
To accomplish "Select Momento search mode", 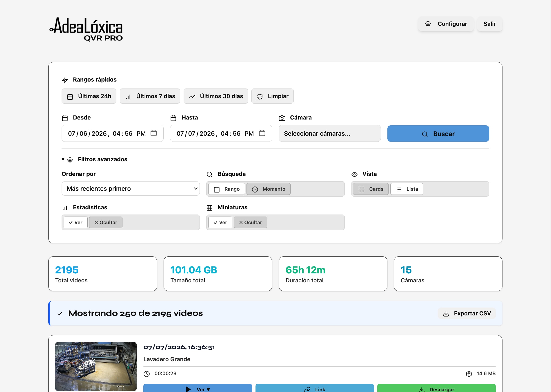I will (269, 189).
